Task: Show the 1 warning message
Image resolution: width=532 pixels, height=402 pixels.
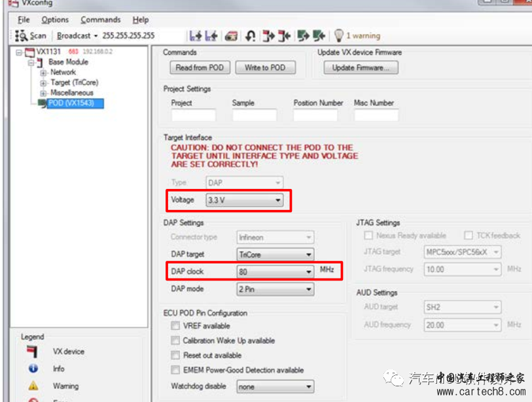Action: [x=363, y=35]
